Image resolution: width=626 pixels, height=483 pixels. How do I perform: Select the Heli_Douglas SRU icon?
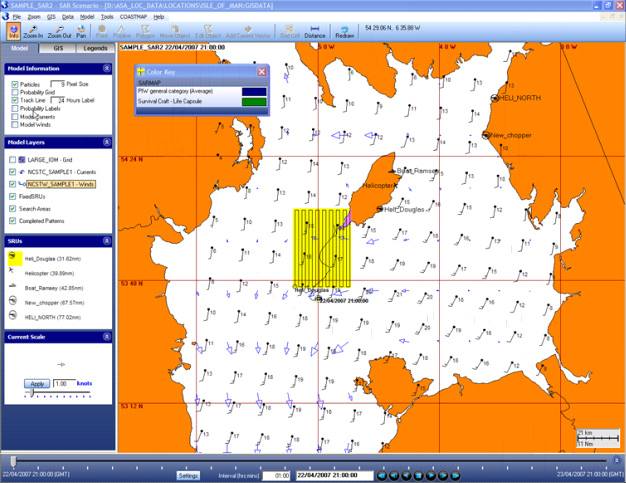point(12,257)
